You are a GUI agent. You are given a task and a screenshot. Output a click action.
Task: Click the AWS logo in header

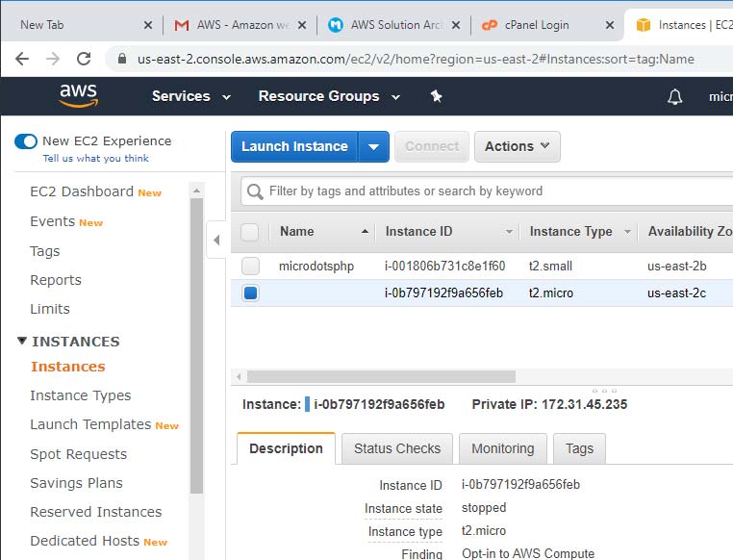click(x=79, y=95)
